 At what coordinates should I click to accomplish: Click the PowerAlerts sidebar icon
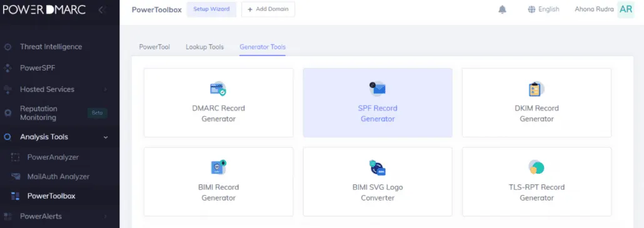click(8, 216)
